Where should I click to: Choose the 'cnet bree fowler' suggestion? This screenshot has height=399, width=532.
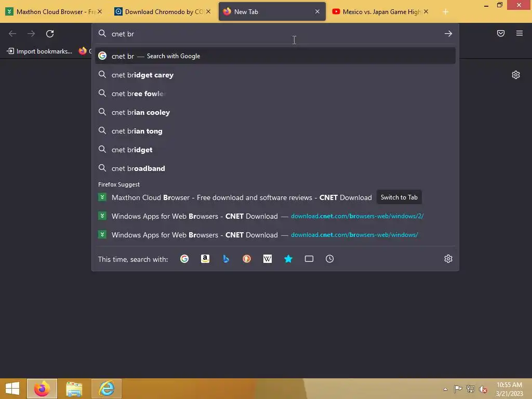click(275, 94)
